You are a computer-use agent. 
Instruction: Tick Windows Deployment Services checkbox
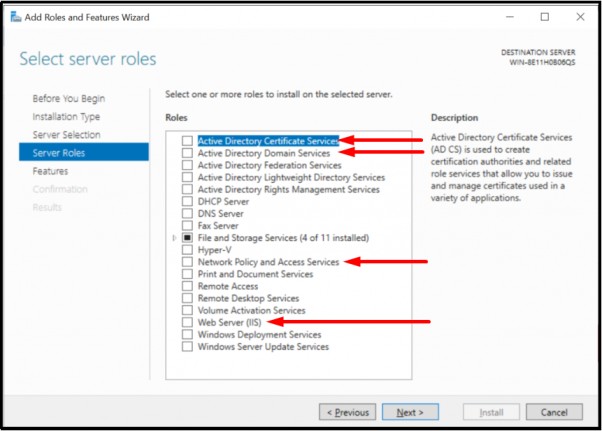(187, 334)
